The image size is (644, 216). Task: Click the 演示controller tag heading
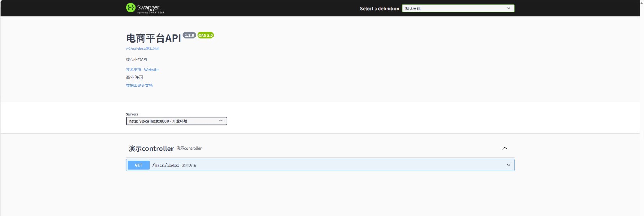point(151,149)
